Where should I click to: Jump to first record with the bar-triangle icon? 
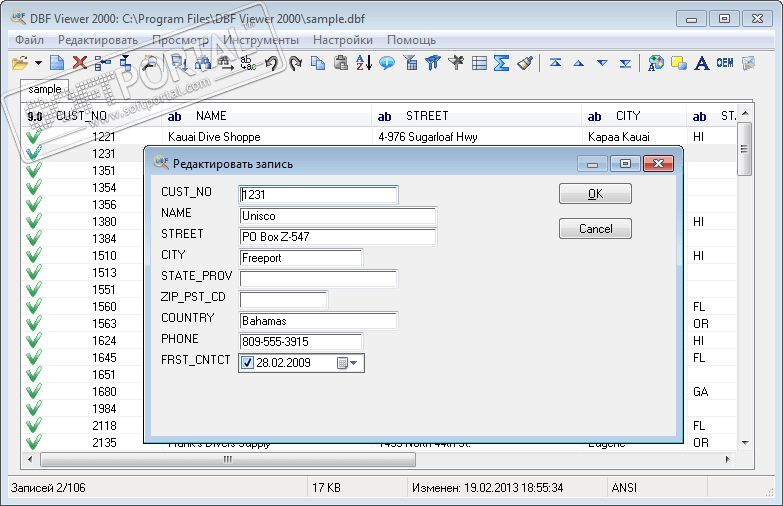click(x=555, y=62)
